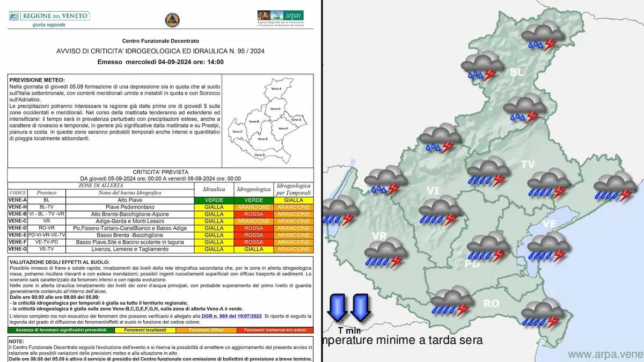This screenshot has height=362, width=644.
Task: Click the ARPAV agency logo
Action: coord(280,19)
